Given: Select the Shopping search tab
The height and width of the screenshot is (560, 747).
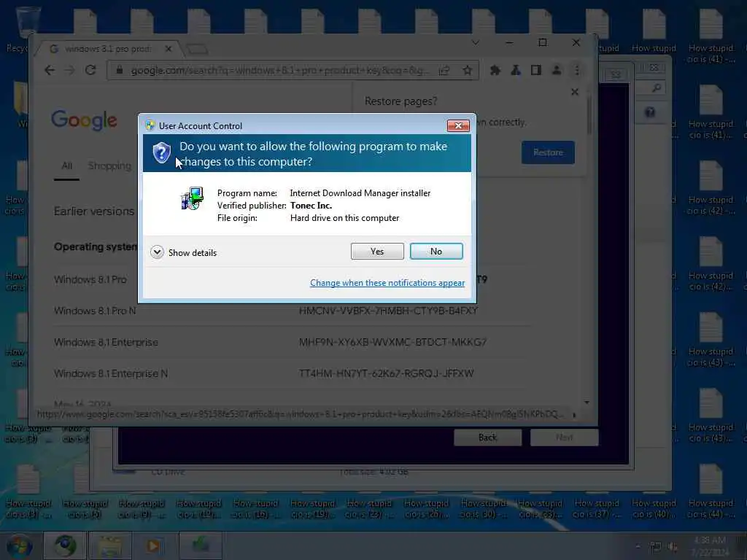Looking at the screenshot, I should coord(109,166).
